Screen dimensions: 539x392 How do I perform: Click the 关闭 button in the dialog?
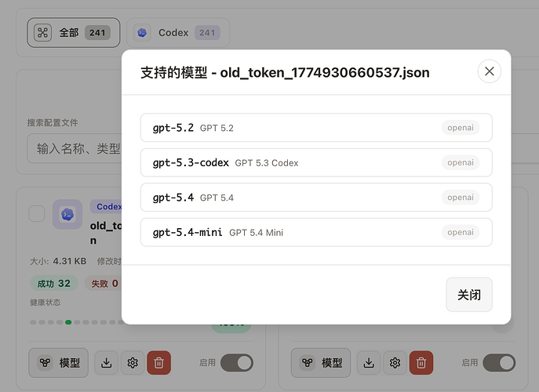click(x=469, y=295)
